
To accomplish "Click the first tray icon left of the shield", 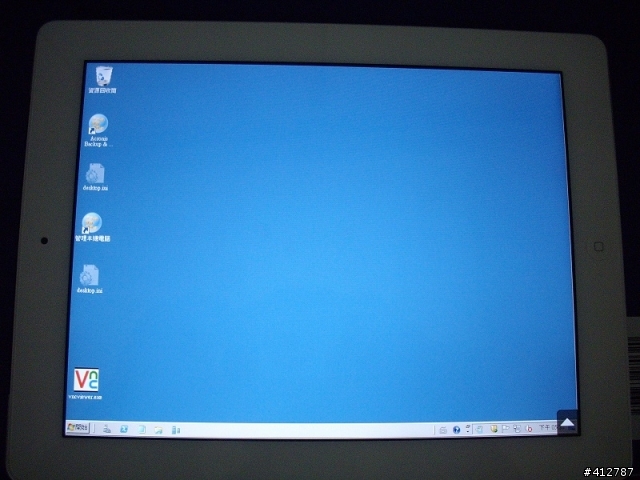I will click(480, 429).
